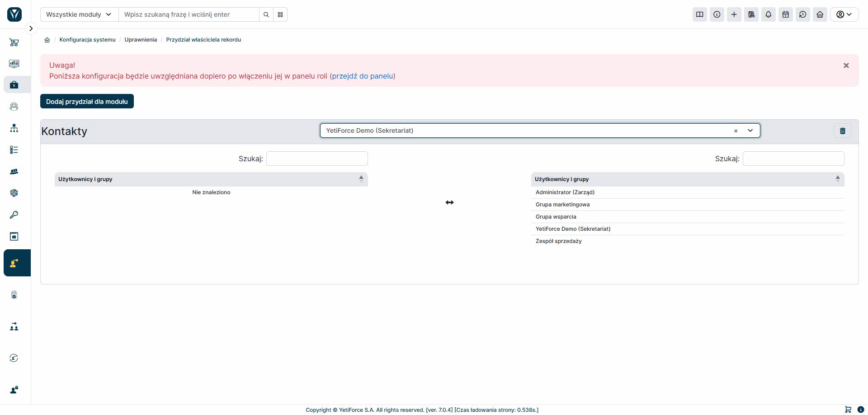868x415 pixels.
Task: Click the quick create plus icon
Action: click(x=734, y=14)
